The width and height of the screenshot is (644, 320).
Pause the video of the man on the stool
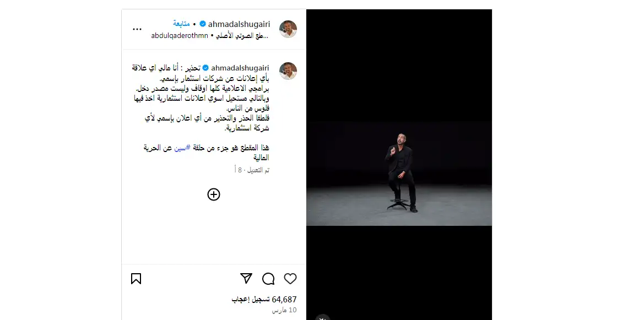coord(399,164)
